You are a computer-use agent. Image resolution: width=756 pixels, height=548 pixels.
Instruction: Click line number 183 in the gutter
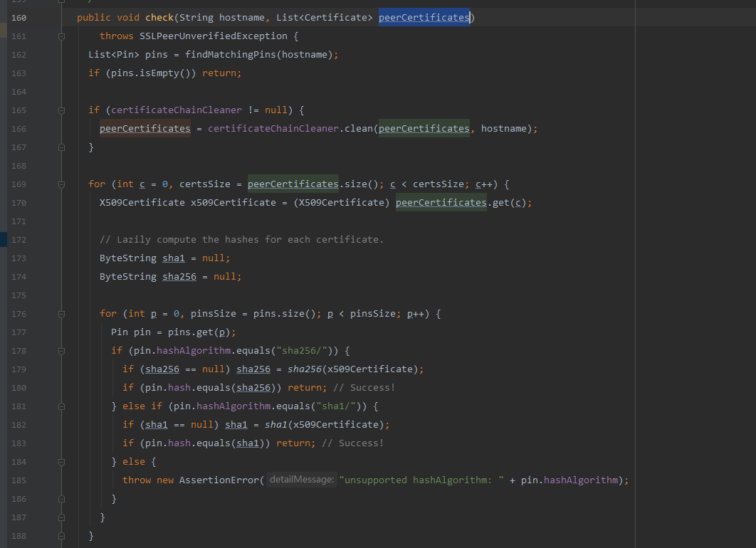tap(19, 443)
